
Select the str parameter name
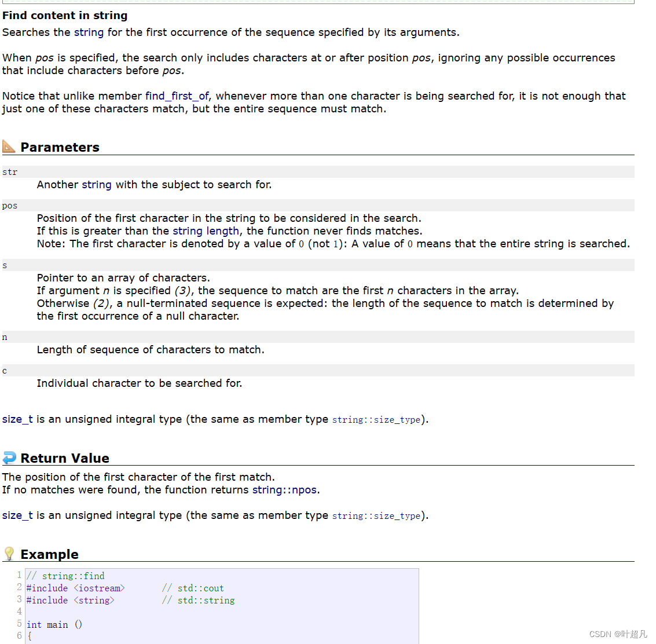(x=10, y=172)
